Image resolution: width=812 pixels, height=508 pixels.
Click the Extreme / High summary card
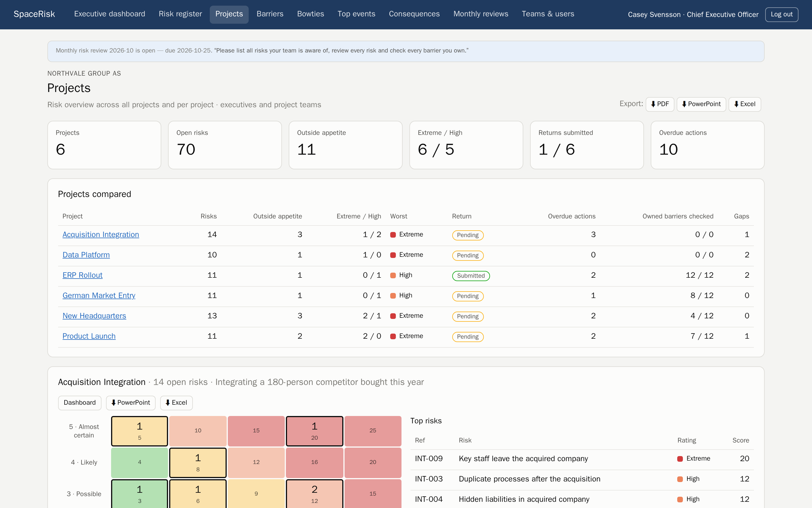466,145
